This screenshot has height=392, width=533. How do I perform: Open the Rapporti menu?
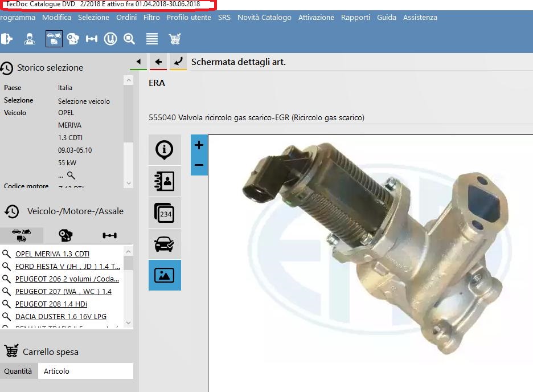pos(355,17)
